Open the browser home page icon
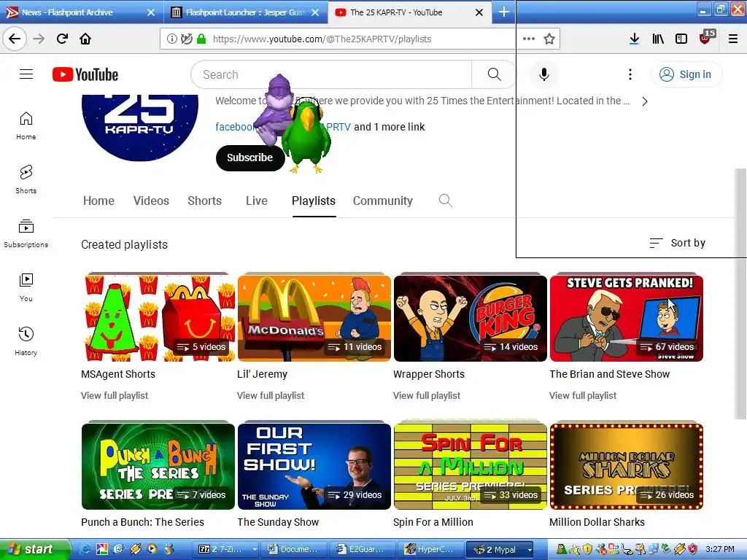Viewport: 747px width, 560px height. (x=85, y=39)
